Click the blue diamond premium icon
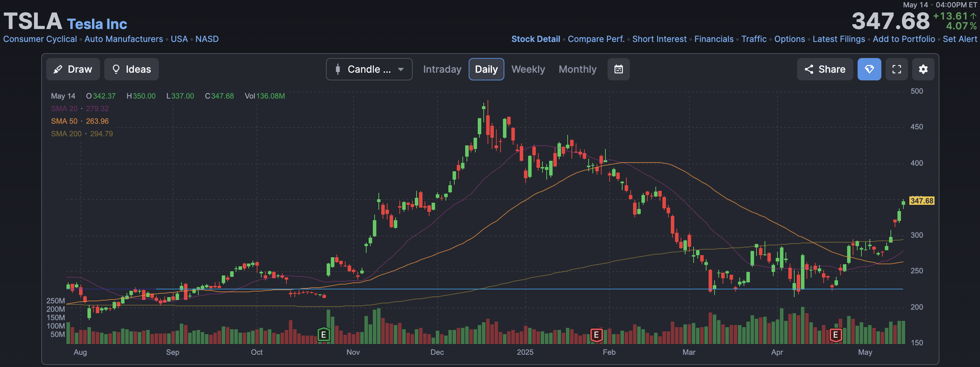Viewport: 980px width, 367px height. point(869,69)
